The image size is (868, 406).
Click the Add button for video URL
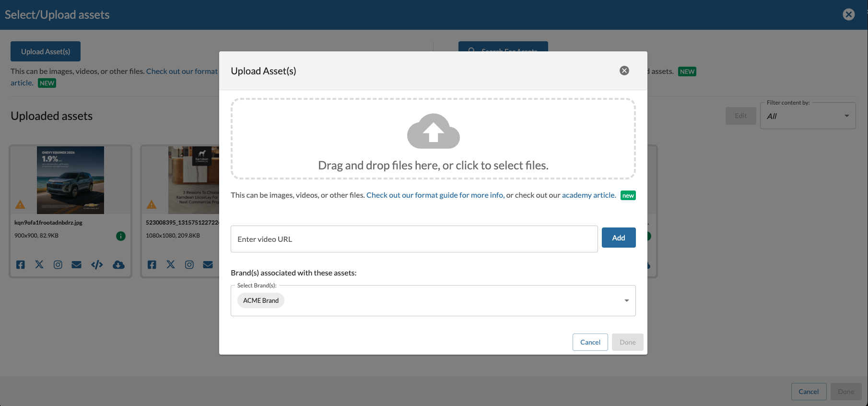click(x=619, y=238)
